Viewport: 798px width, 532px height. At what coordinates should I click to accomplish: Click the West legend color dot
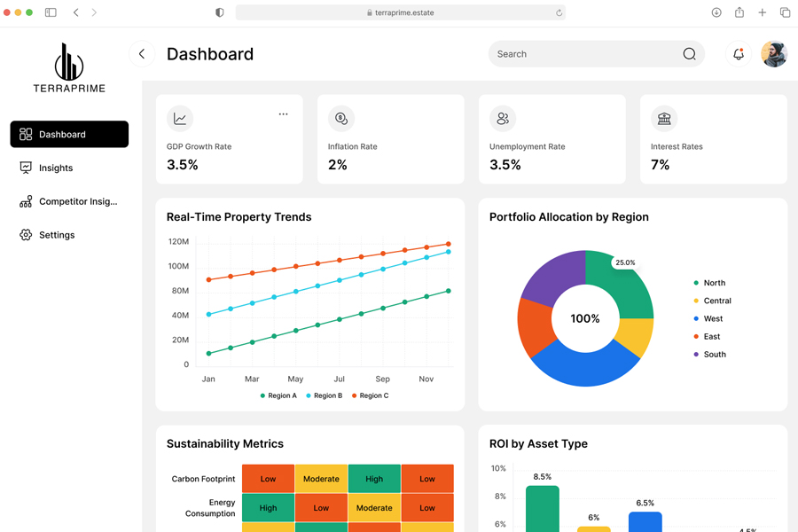(696, 318)
